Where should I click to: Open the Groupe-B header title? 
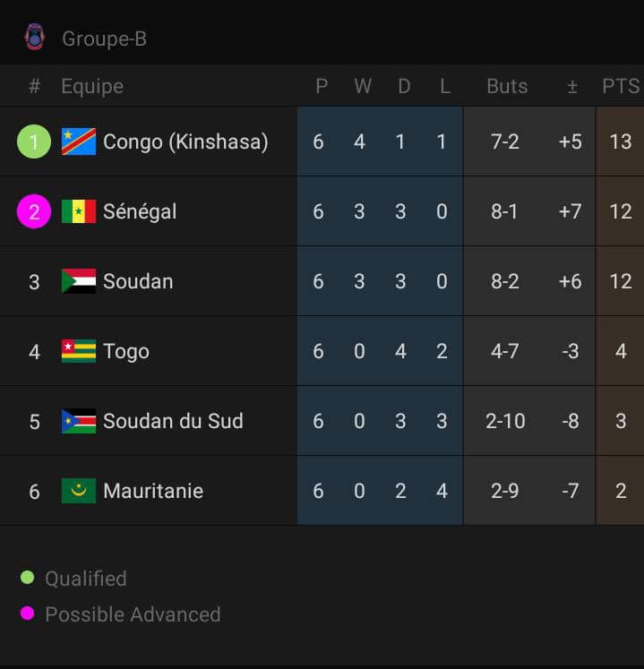coord(104,39)
